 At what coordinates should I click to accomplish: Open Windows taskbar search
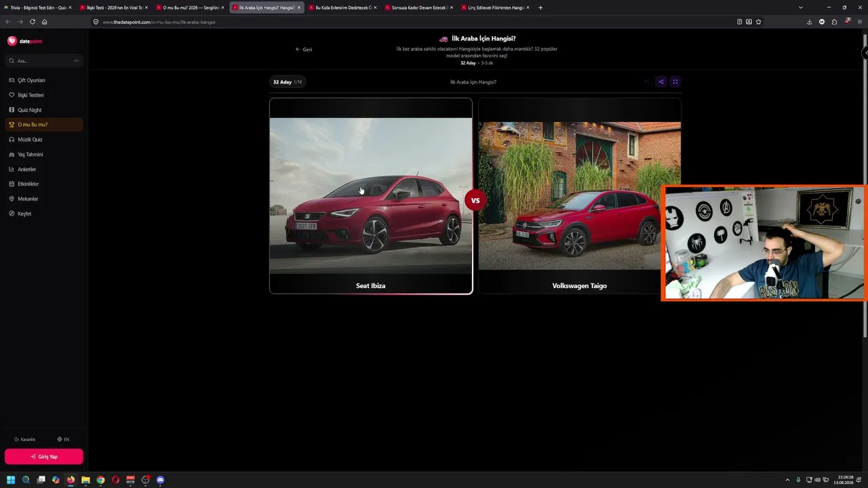(26, 480)
